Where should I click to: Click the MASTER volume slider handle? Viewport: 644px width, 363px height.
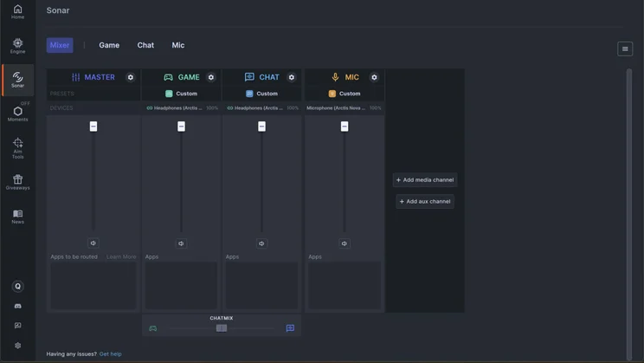93,126
